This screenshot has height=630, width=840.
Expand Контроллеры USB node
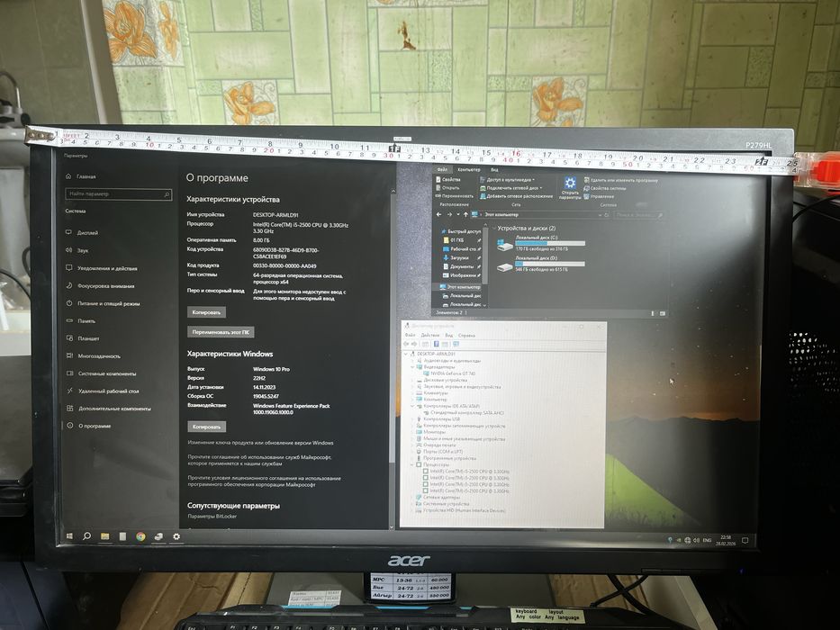point(412,418)
